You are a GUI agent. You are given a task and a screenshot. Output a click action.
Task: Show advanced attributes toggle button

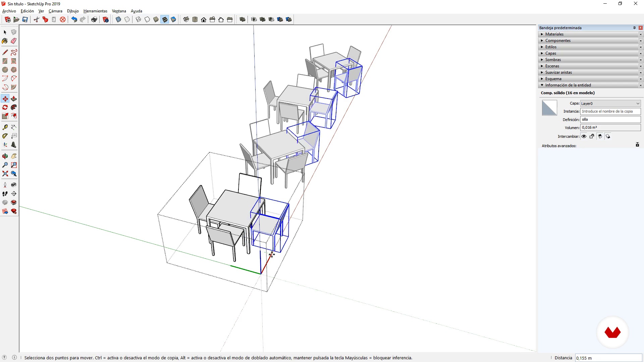[637, 145]
